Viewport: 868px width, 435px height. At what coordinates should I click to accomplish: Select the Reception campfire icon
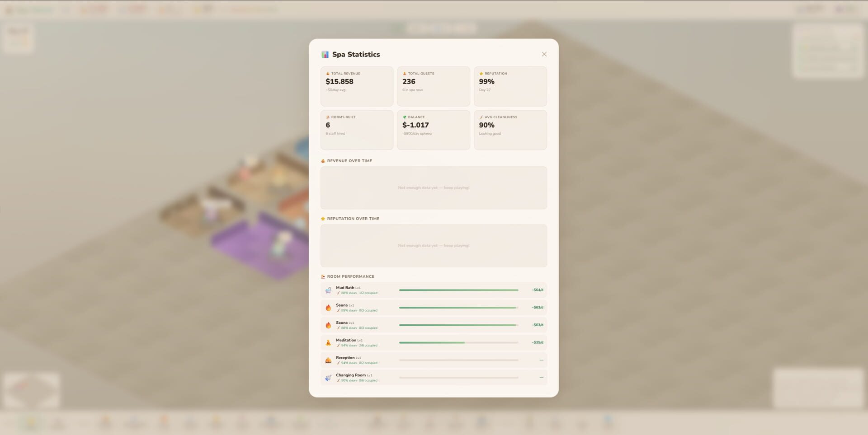[328, 360]
